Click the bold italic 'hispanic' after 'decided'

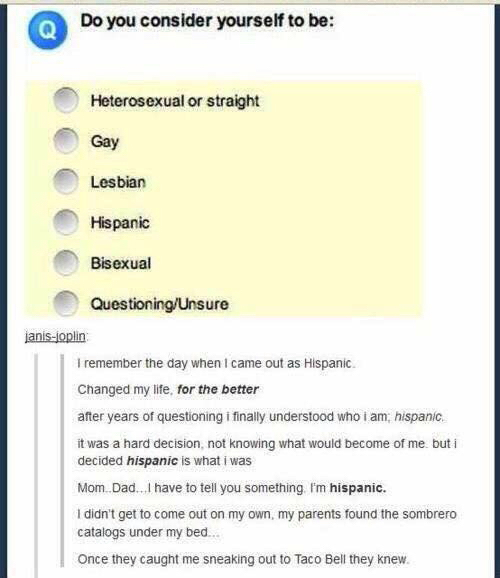click(152, 461)
